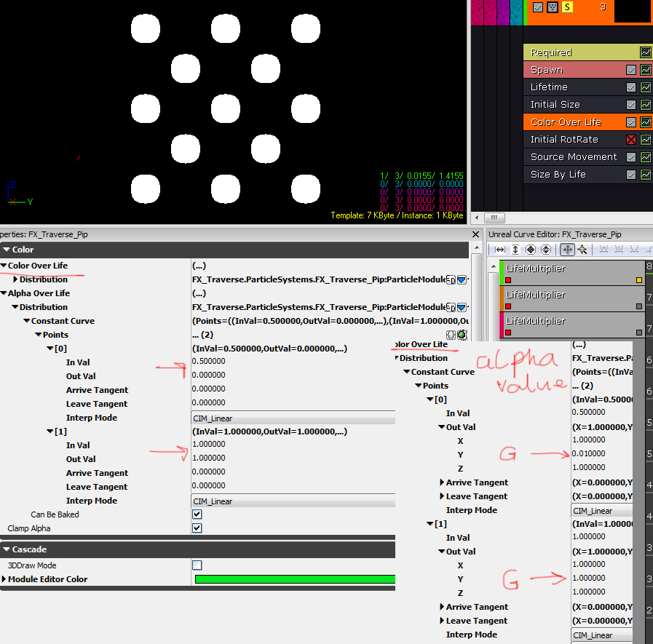Collapse the Color category header
Image resolution: width=653 pixels, height=644 pixels.
pyautogui.click(x=7, y=250)
